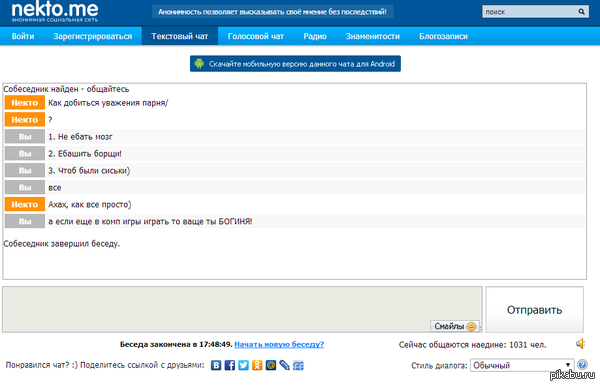This screenshot has height=386, width=600.
Task: Click the message ending with 'БОГИНЯ!'
Action: 150,222
